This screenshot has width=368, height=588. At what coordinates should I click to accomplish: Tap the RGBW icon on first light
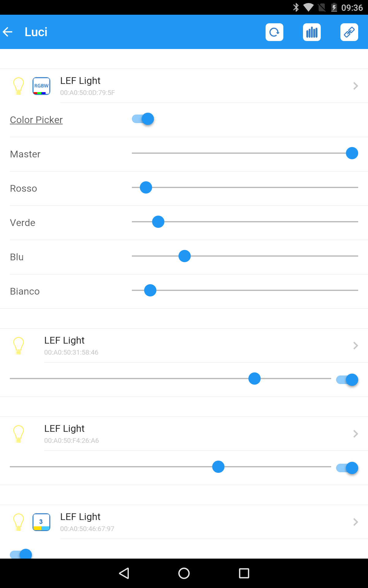coord(41,86)
